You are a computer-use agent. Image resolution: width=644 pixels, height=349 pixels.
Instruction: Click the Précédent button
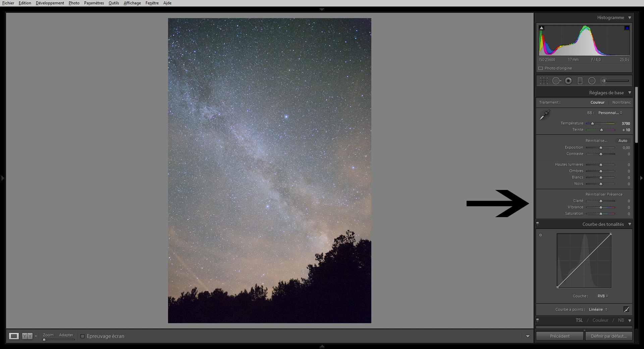pyautogui.click(x=560, y=336)
